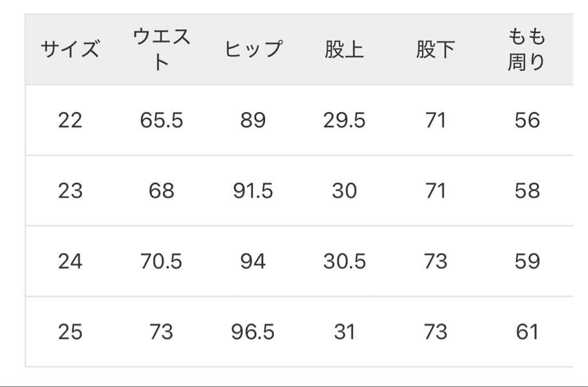Click the サイズ column header

(x=70, y=50)
